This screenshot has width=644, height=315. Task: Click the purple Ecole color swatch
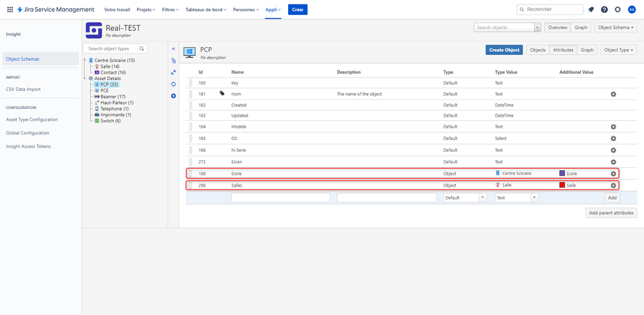[562, 173]
